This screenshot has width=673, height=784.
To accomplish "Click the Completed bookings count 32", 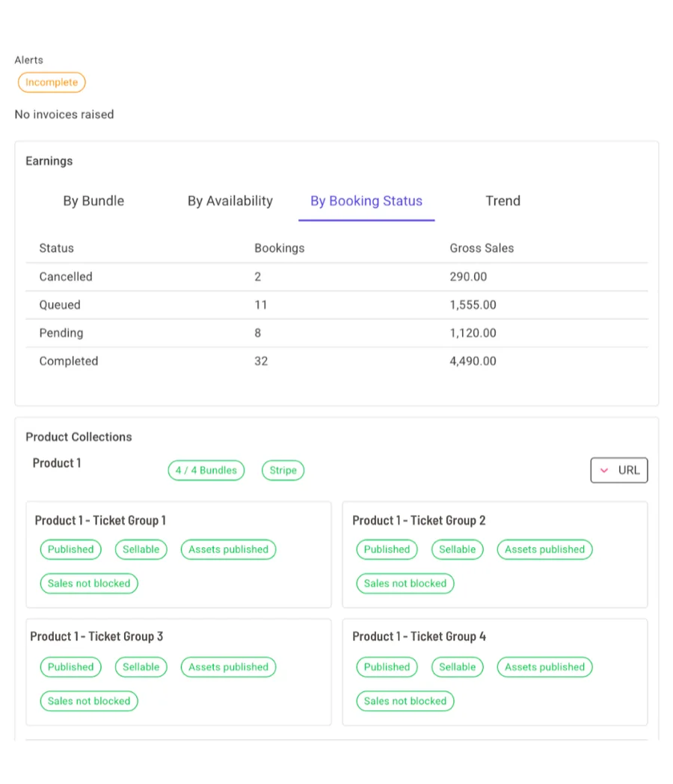I will coord(261,361).
